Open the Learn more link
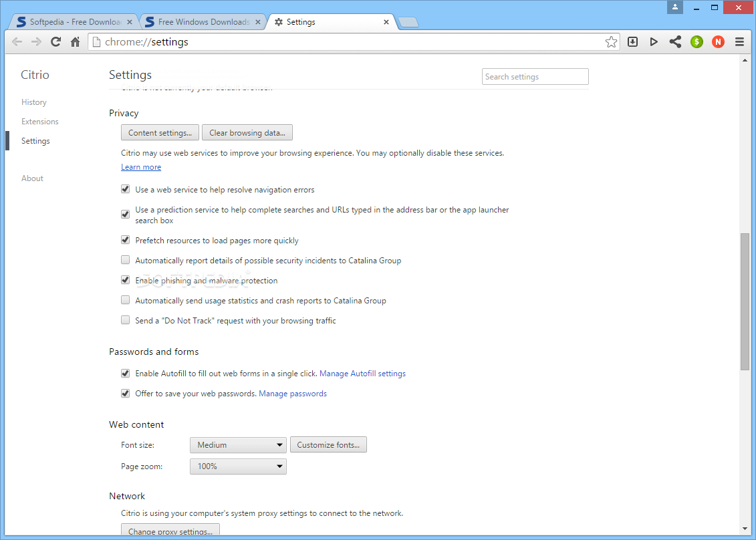756x540 pixels. (x=141, y=167)
